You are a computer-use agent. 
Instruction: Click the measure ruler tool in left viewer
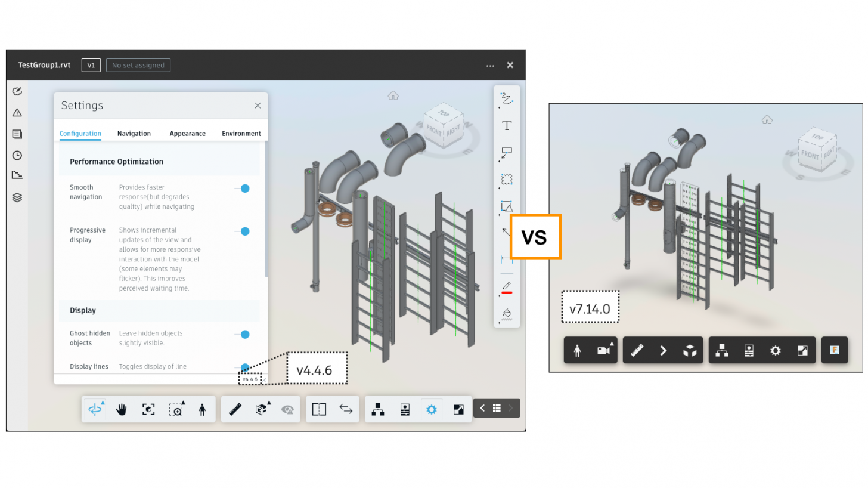pyautogui.click(x=235, y=409)
